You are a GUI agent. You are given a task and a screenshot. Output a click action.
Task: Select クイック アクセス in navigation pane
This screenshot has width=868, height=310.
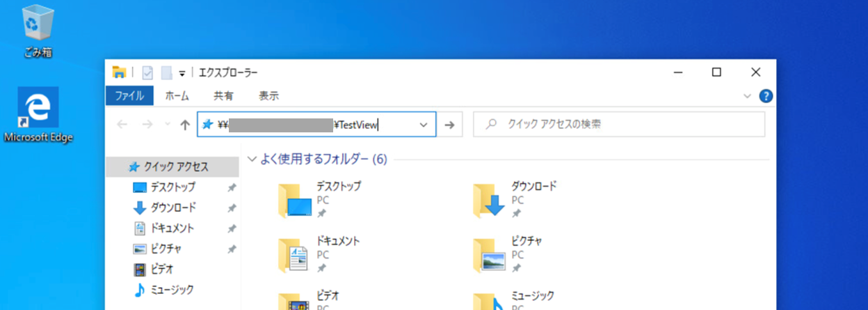(x=172, y=166)
